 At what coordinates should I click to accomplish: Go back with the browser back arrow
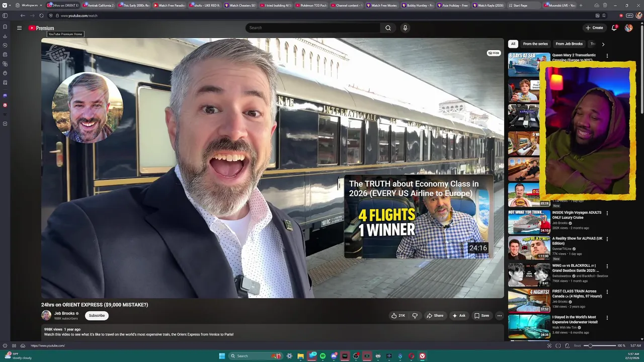pyautogui.click(x=23, y=16)
